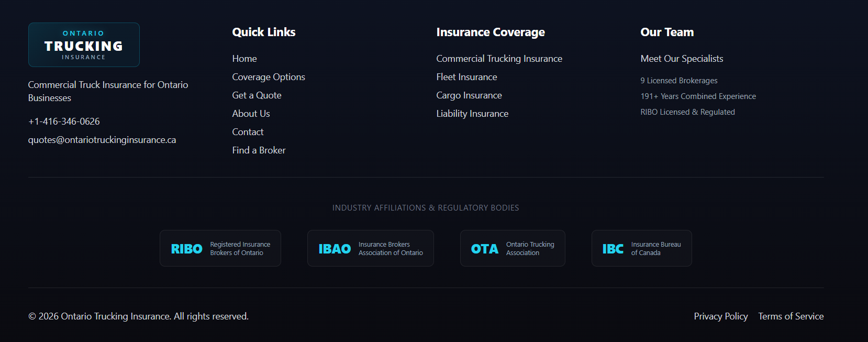Image resolution: width=868 pixels, height=342 pixels.
Task: Go to Coverage Options
Action: coord(269,77)
